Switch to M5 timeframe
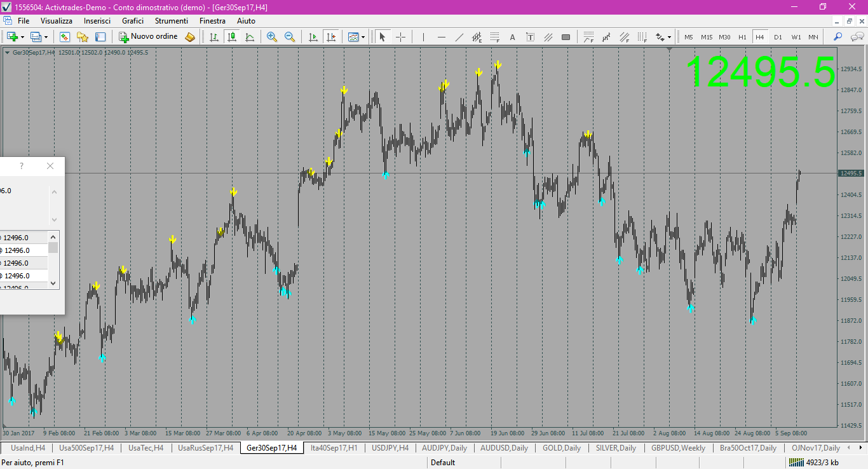Viewport: 868px width, 469px height. 689,37
